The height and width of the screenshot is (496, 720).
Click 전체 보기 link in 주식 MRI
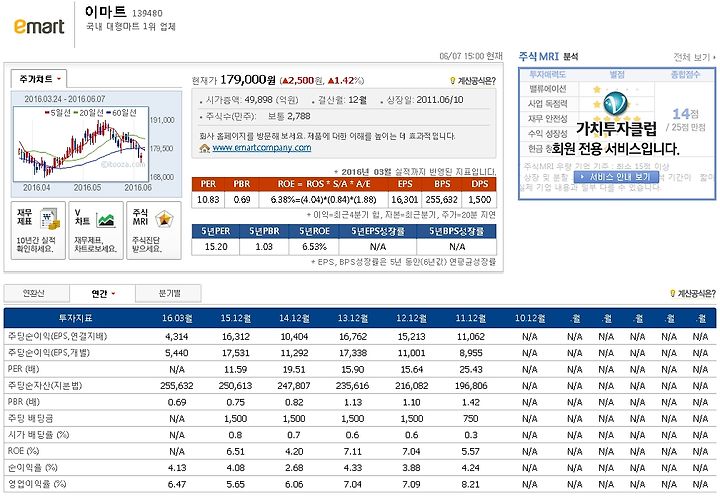pos(694,57)
